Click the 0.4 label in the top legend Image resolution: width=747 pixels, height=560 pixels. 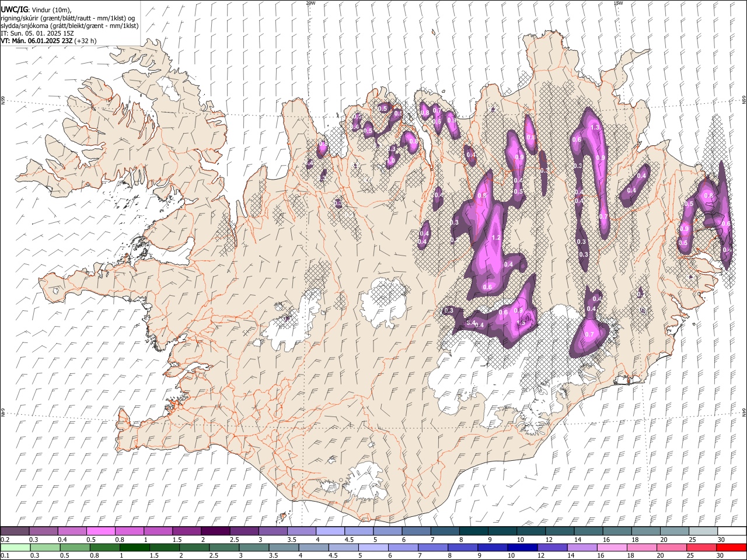63,539
